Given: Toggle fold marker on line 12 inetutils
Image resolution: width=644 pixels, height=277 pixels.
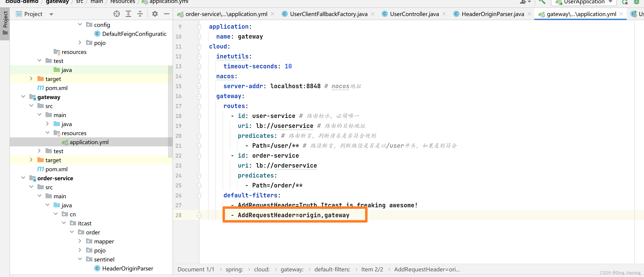Looking at the screenshot, I should [x=199, y=56].
